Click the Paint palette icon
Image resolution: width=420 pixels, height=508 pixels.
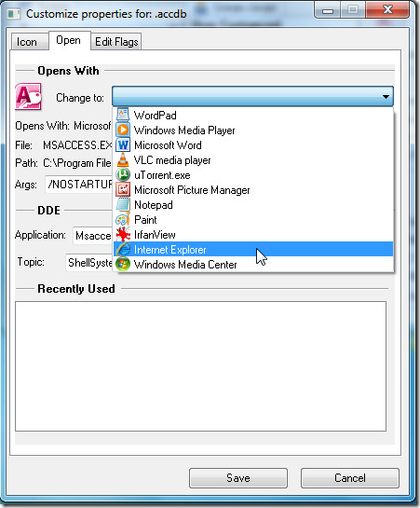pyautogui.click(x=123, y=219)
